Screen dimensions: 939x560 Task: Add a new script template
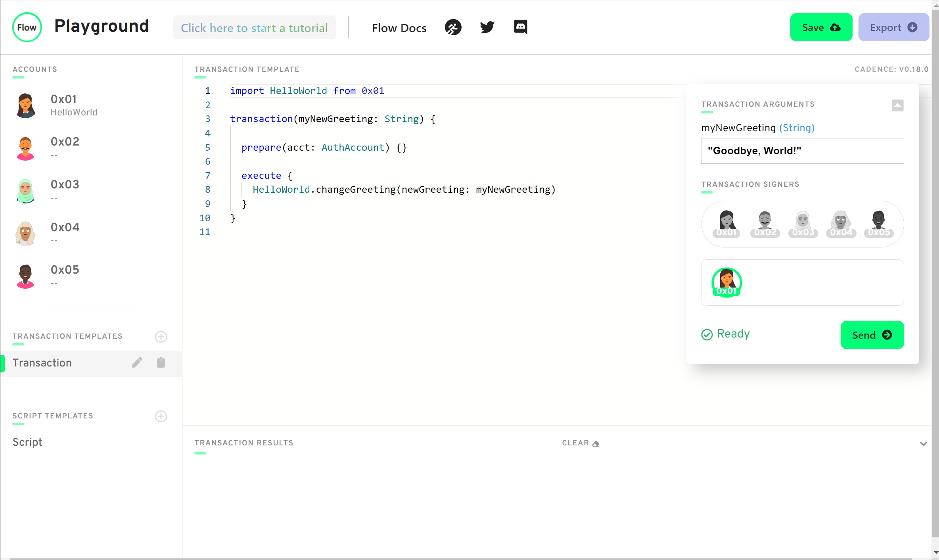pyautogui.click(x=161, y=416)
